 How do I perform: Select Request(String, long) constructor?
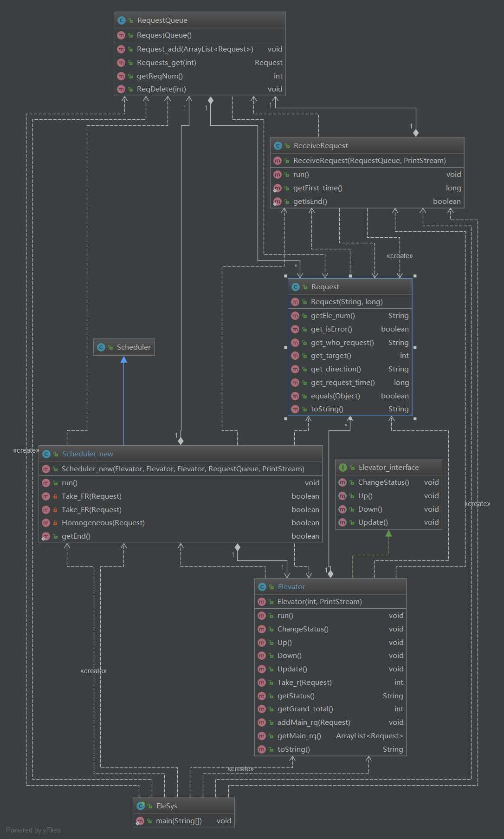[x=350, y=302]
